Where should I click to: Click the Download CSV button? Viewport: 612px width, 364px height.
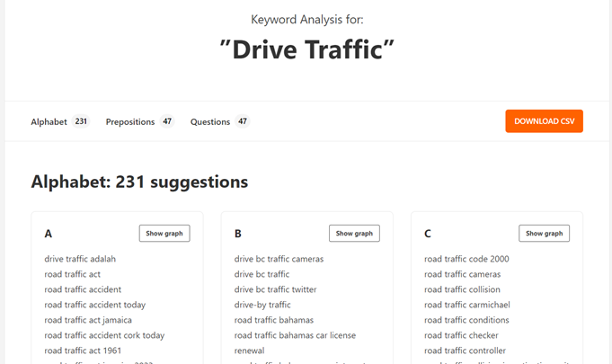point(544,121)
